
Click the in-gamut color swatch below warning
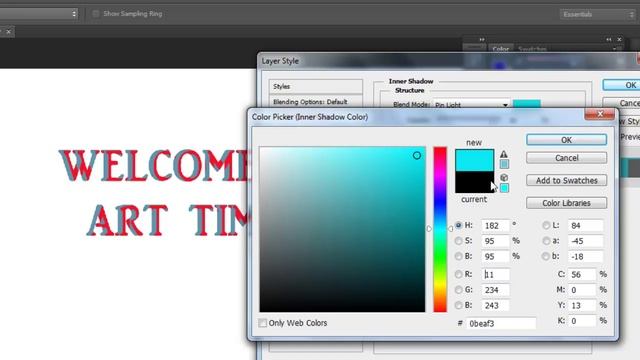click(x=504, y=164)
